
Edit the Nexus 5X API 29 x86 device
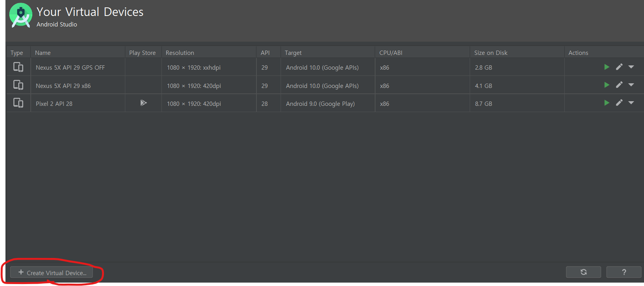point(619,85)
